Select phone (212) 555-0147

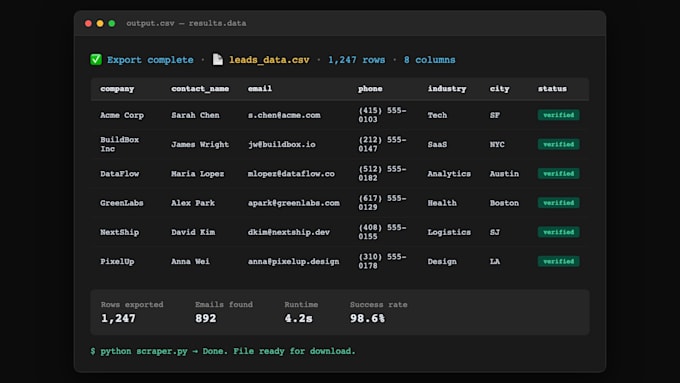(382, 144)
